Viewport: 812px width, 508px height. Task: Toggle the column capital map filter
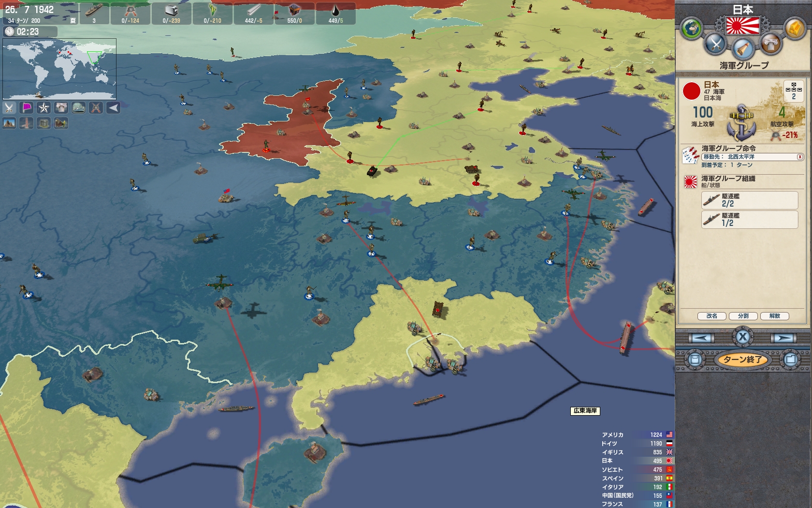click(x=61, y=107)
